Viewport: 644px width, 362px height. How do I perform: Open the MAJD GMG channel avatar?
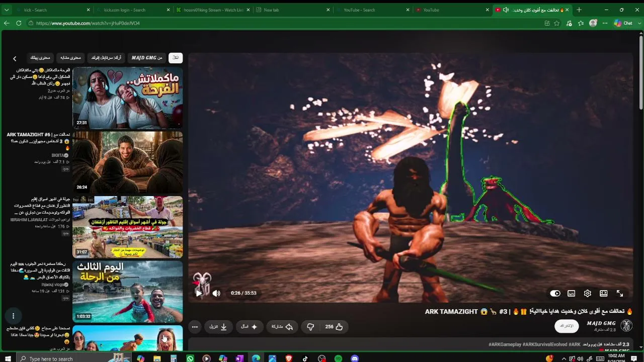626,326
